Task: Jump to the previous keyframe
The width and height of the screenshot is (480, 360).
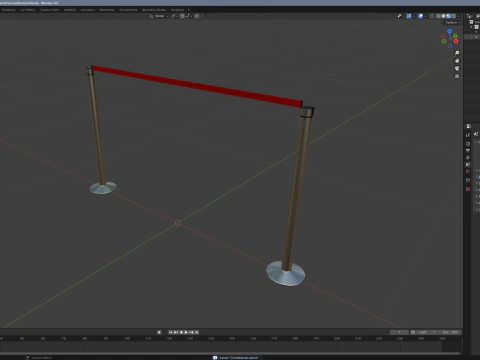Action: point(176,332)
